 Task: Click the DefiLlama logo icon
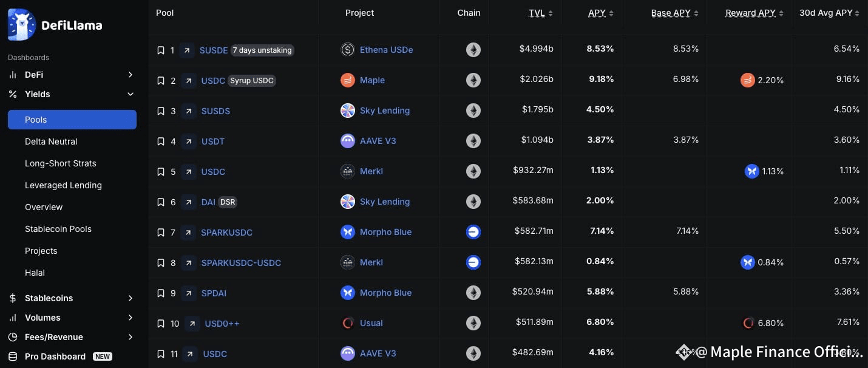click(22, 25)
